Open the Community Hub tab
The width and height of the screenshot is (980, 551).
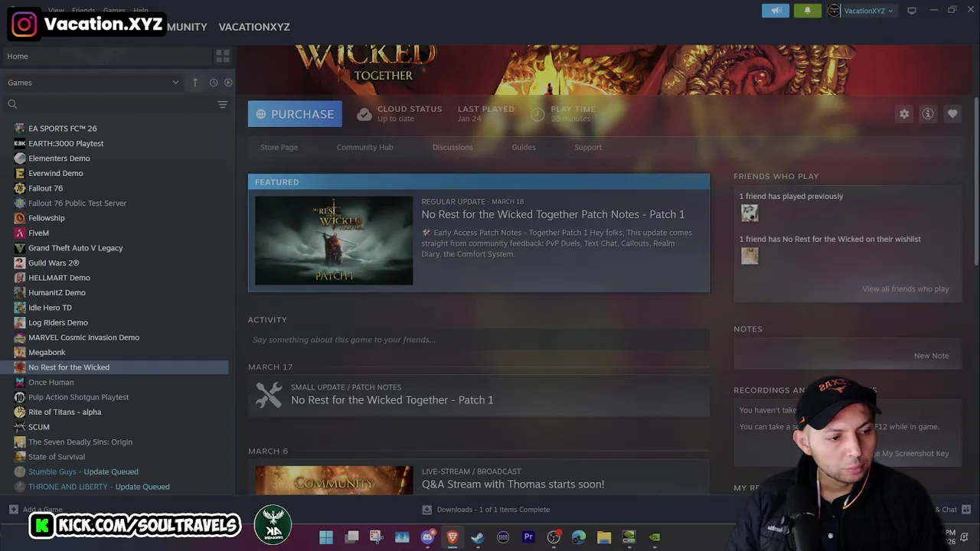pos(364,147)
